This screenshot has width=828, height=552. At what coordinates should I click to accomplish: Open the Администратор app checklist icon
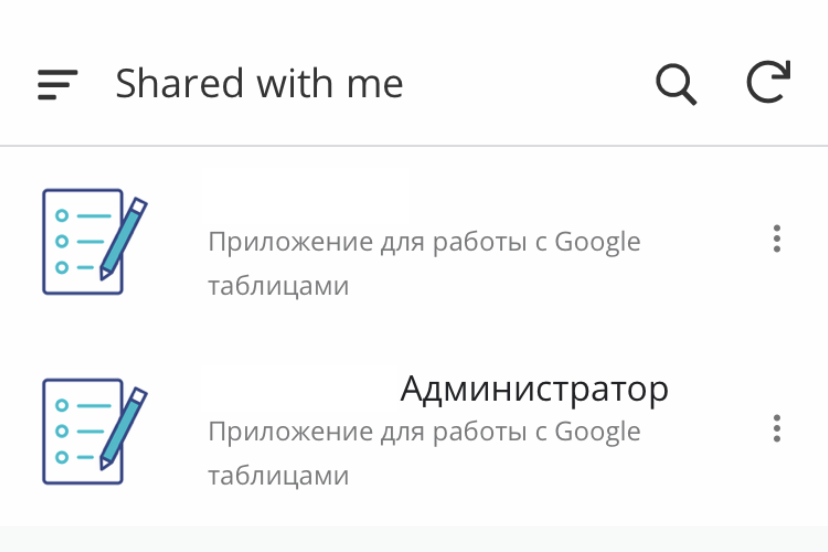(x=95, y=431)
